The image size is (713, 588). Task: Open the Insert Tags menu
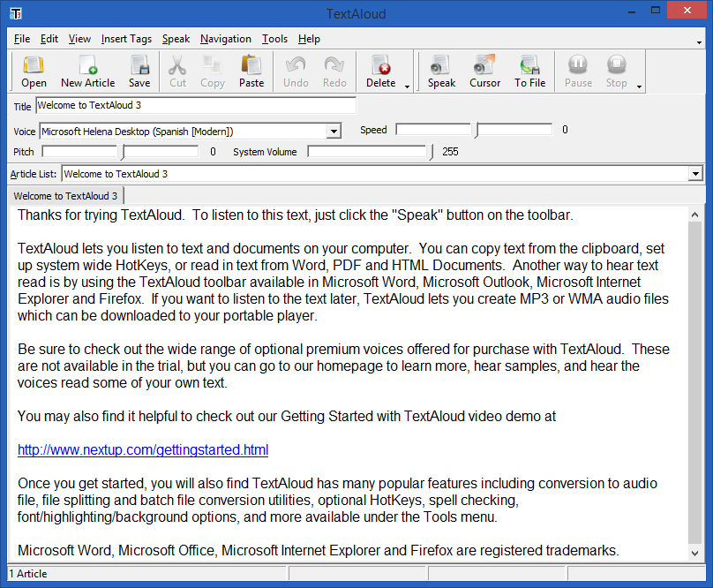pos(126,39)
